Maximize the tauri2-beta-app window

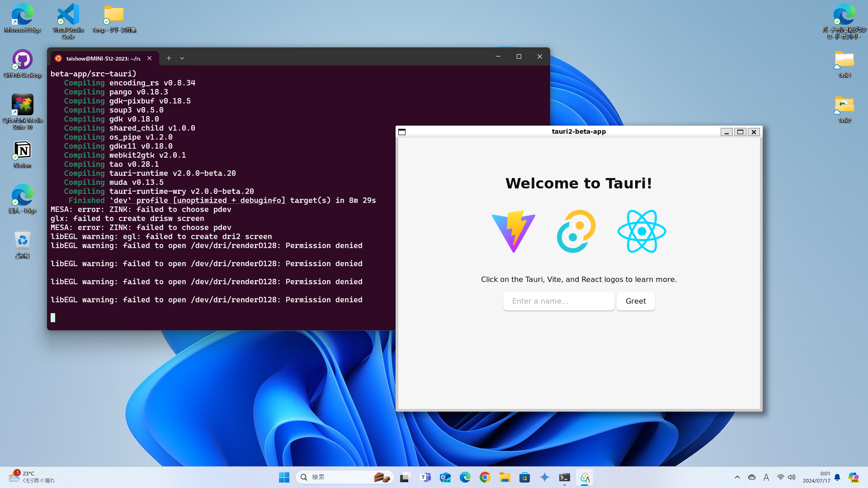click(x=740, y=132)
